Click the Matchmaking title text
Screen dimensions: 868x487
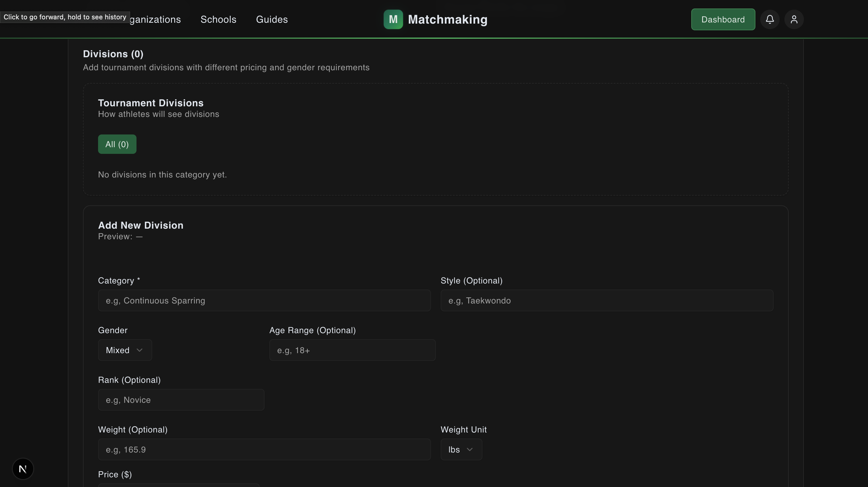(x=448, y=19)
